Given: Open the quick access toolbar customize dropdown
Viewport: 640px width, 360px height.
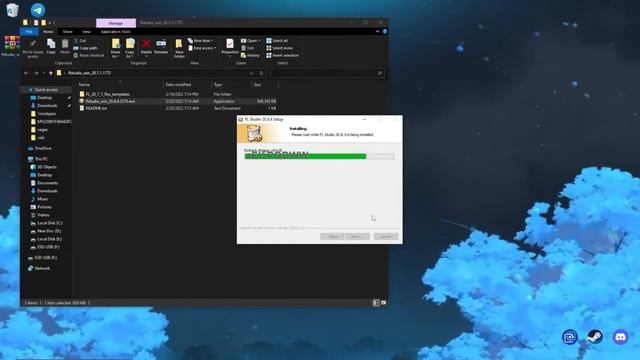Looking at the screenshot, I should click(x=51, y=22).
